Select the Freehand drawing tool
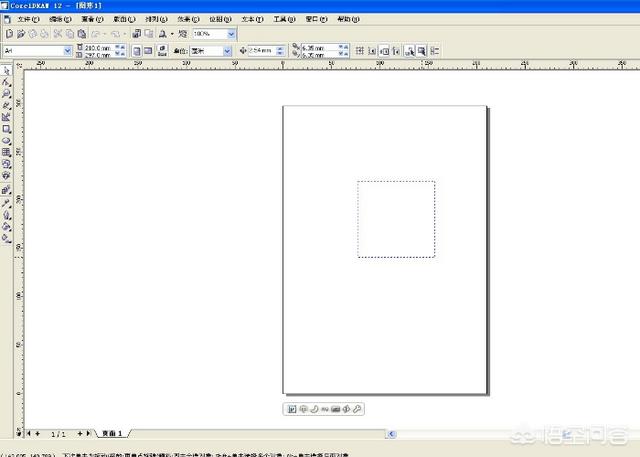This screenshot has width=640, height=457. tap(6, 106)
